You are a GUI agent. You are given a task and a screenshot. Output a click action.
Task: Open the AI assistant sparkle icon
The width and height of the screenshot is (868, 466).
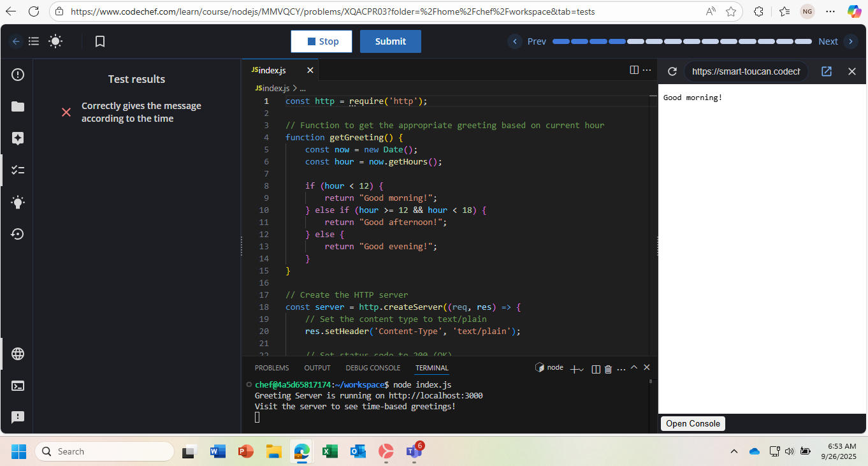pyautogui.click(x=18, y=138)
